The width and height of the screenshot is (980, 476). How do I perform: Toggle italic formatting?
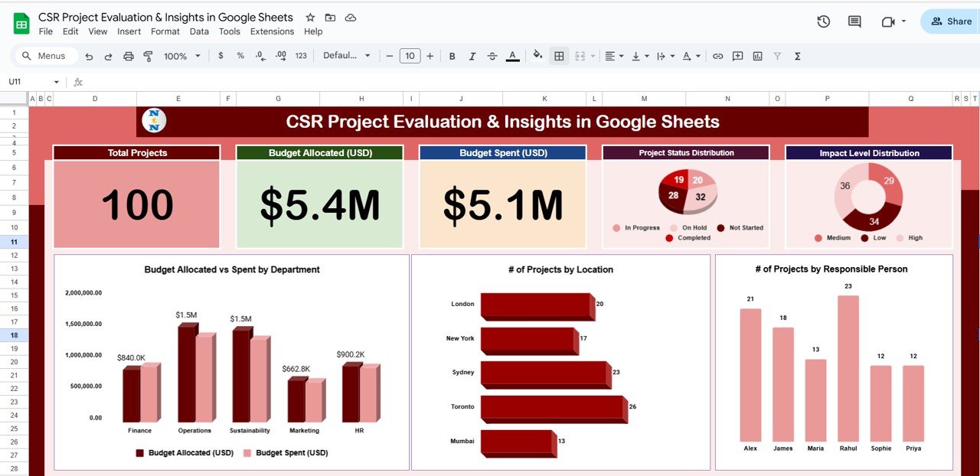click(x=472, y=56)
